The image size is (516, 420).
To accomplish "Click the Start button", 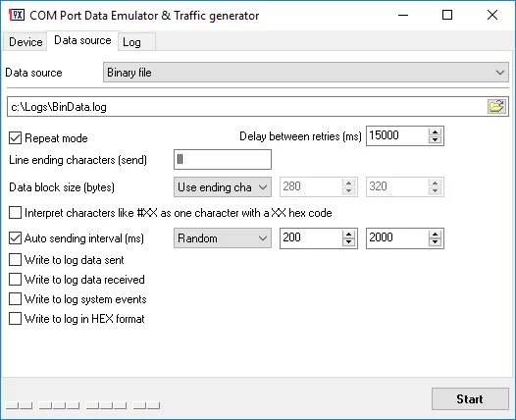I will pyautogui.click(x=470, y=399).
